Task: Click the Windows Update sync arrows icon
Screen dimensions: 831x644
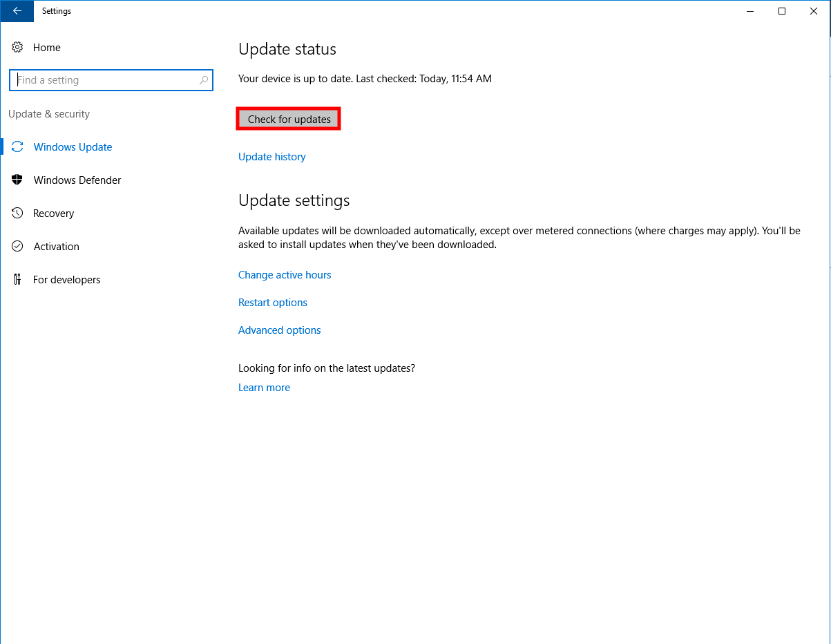Action: coord(17,147)
